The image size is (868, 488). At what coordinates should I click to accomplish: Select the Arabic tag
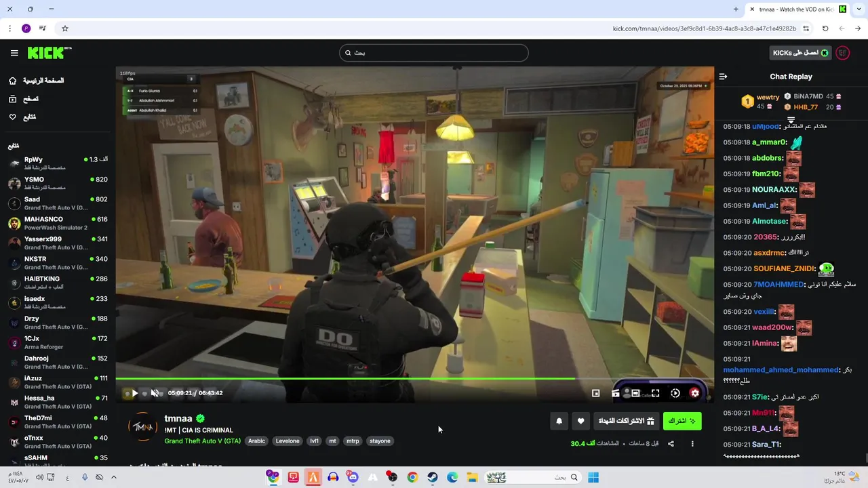(256, 441)
